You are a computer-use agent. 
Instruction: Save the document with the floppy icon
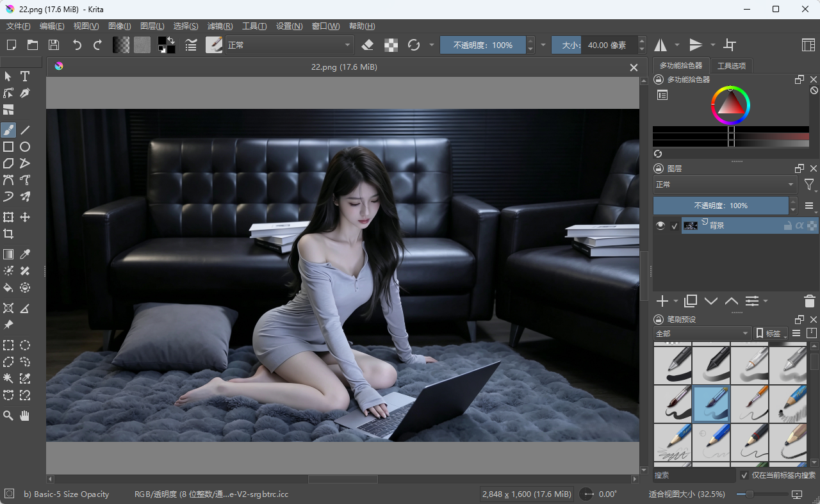coord(54,45)
